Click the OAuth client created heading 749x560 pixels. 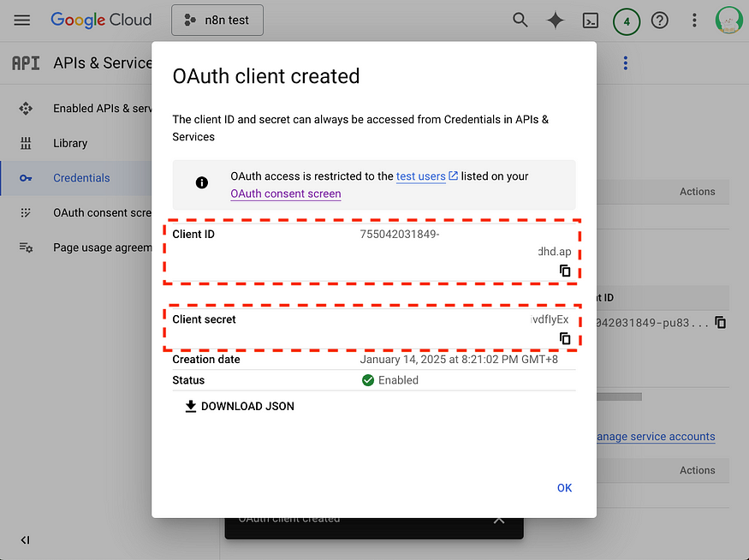click(x=266, y=76)
